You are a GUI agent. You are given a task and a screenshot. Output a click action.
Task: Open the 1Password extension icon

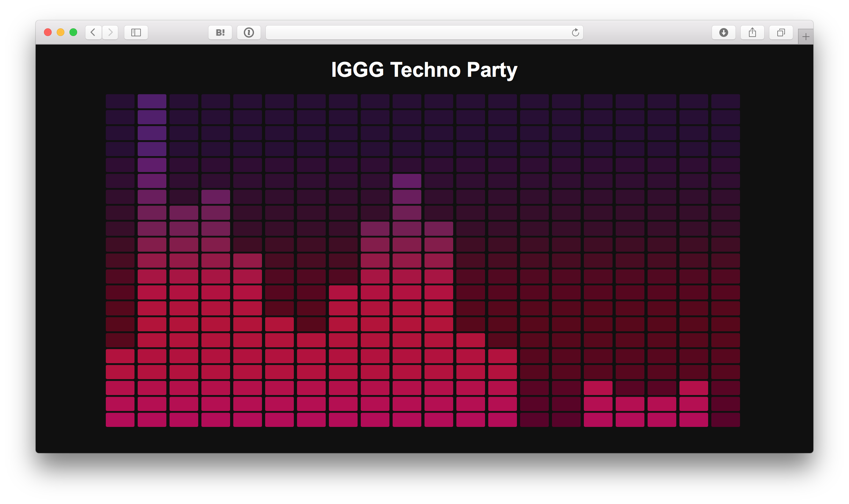249,32
